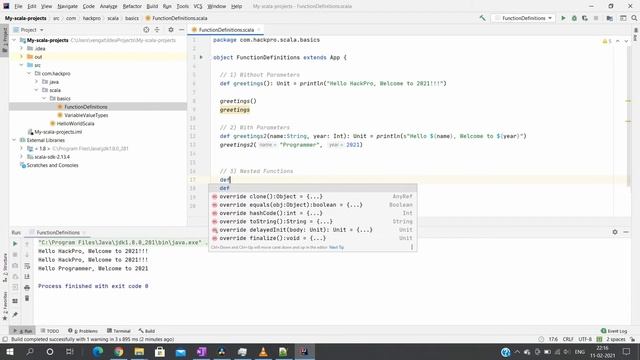Start Debug with the bug icon
The width and height of the screenshot is (640, 360).
(574, 18)
